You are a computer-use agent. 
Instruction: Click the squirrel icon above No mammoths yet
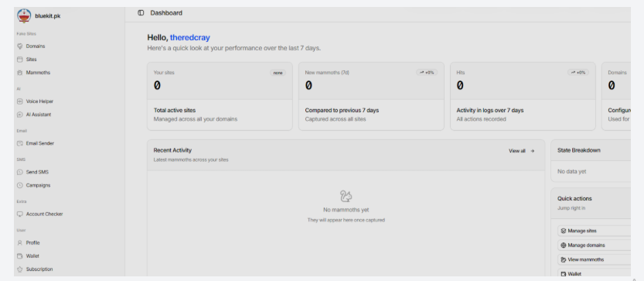click(x=346, y=197)
